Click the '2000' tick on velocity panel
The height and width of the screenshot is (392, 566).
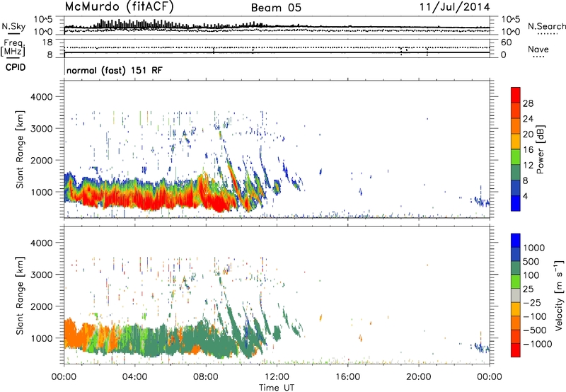(42, 306)
